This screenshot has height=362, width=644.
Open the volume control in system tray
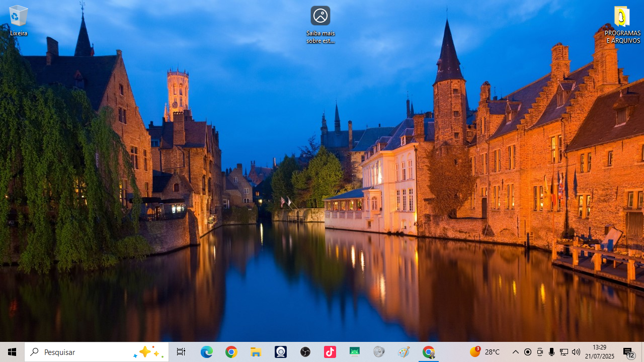(576, 352)
